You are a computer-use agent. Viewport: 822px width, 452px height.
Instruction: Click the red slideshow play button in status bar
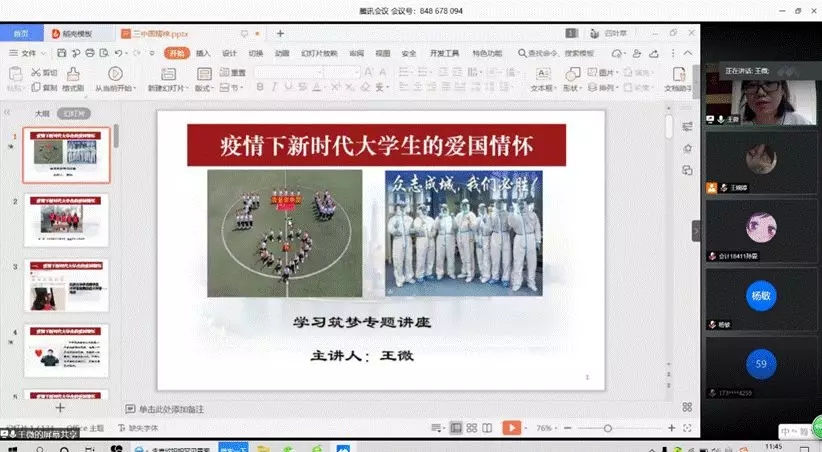point(512,428)
